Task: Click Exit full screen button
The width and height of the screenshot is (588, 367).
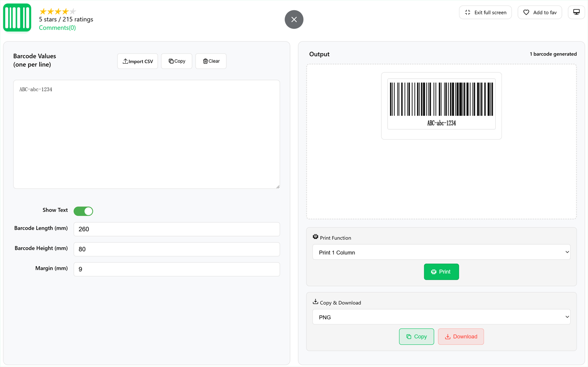Action: [x=485, y=13]
